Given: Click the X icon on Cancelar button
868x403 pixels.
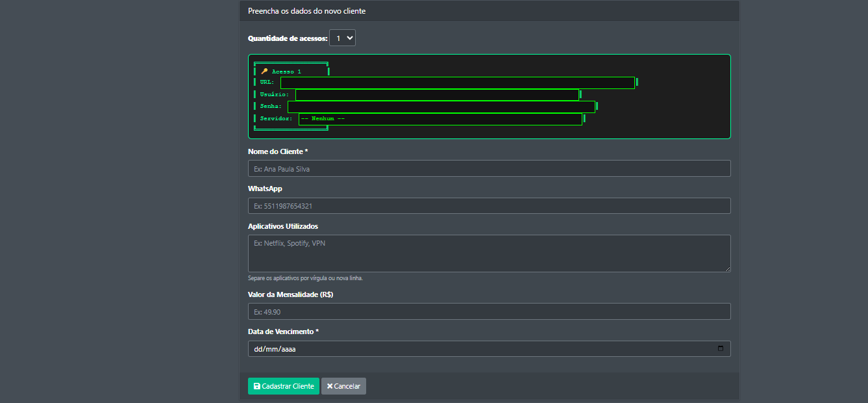Looking at the screenshot, I should click(330, 386).
